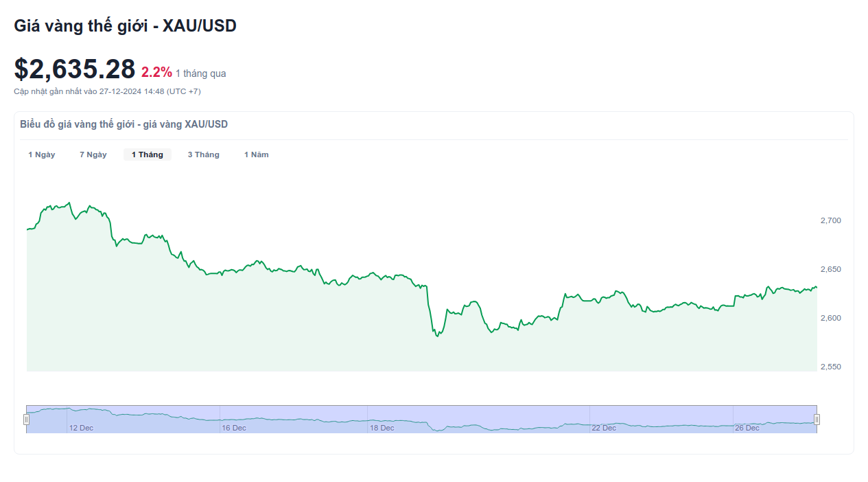
Task: Click the 'Biểu đồ giá vàng thế giới' chart title
Action: click(124, 124)
